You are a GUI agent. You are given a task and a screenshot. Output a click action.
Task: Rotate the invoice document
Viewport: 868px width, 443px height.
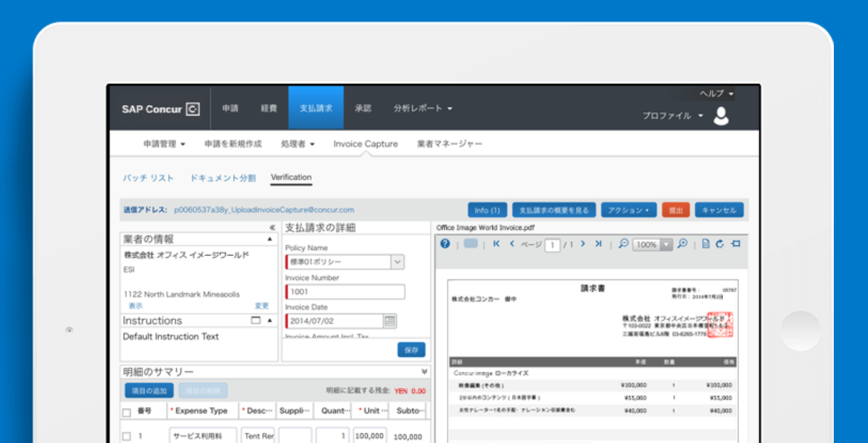(720, 244)
